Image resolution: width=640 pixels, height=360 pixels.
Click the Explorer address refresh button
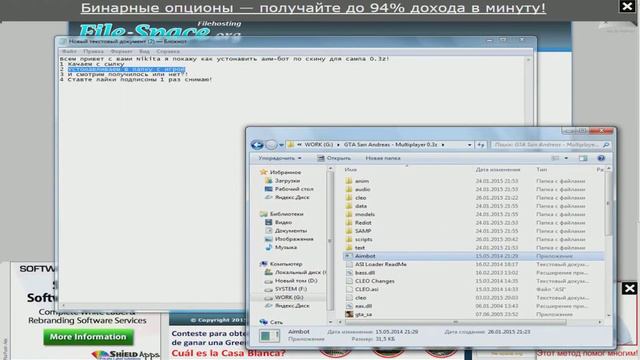(481, 144)
